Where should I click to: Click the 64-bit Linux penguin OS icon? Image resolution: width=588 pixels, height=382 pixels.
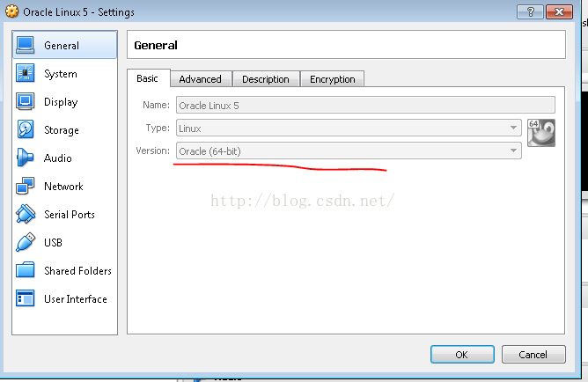(x=541, y=133)
